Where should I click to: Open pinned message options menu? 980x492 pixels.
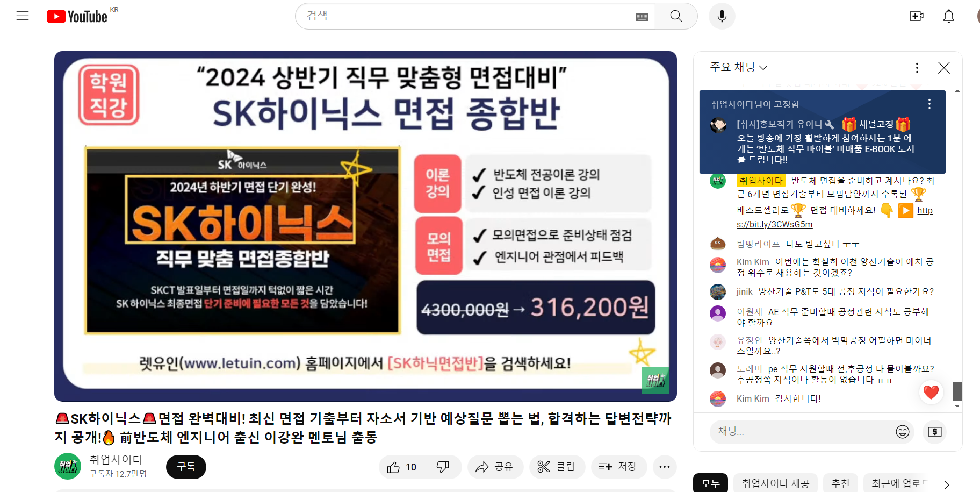point(929,104)
